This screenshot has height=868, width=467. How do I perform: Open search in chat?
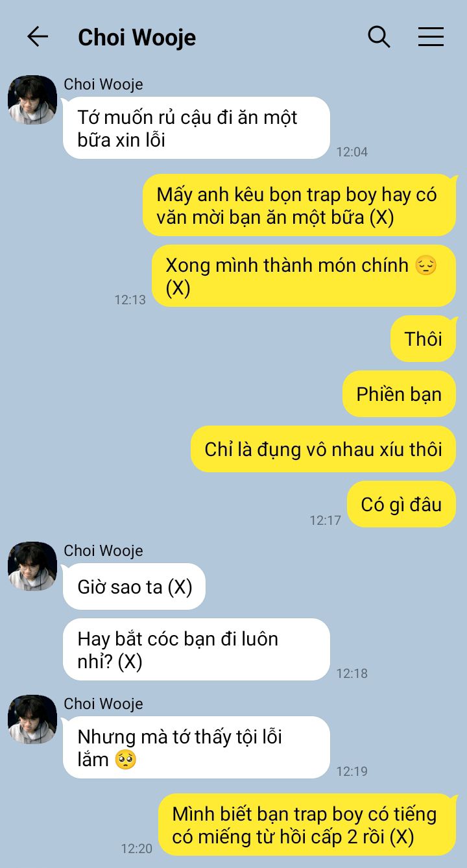click(x=379, y=37)
